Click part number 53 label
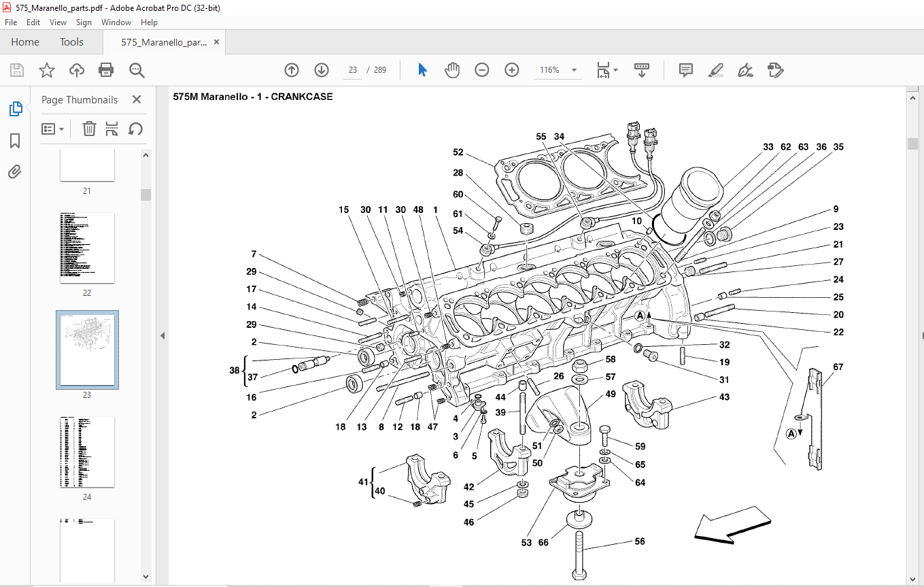 pyautogui.click(x=526, y=543)
